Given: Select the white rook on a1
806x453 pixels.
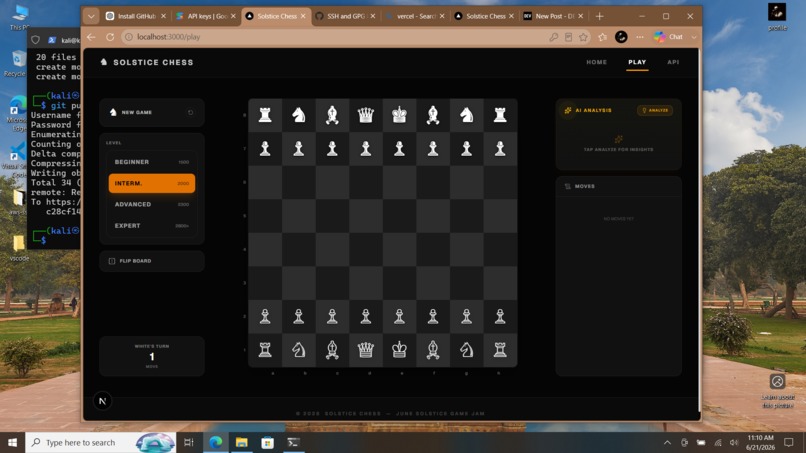Looking at the screenshot, I should point(265,350).
